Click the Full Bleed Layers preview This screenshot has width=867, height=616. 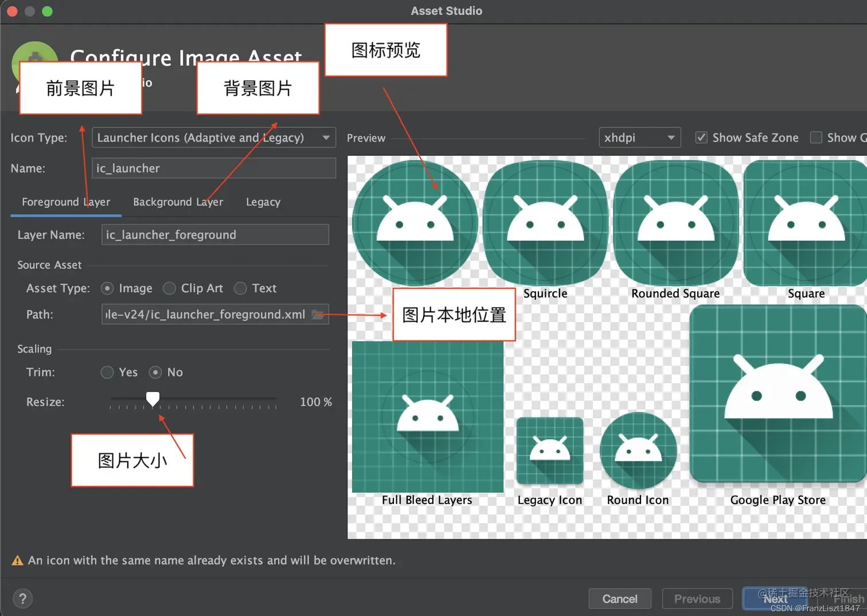[428, 417]
